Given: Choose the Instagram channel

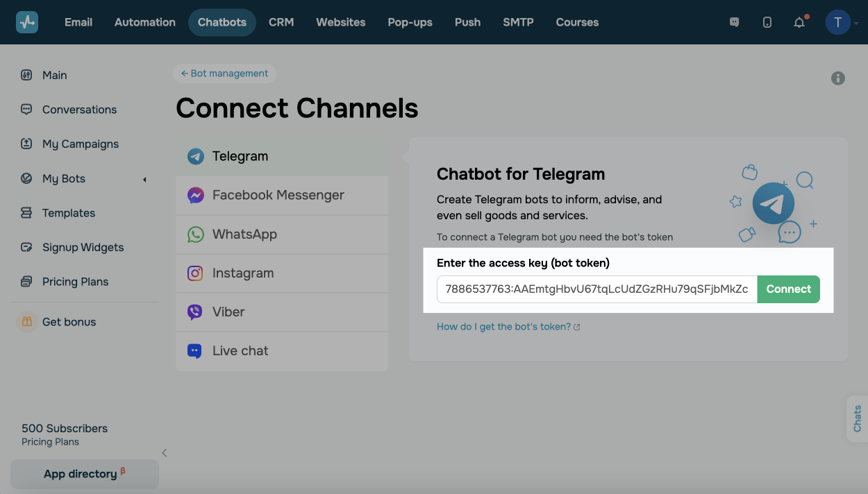Looking at the screenshot, I should click(x=243, y=273).
